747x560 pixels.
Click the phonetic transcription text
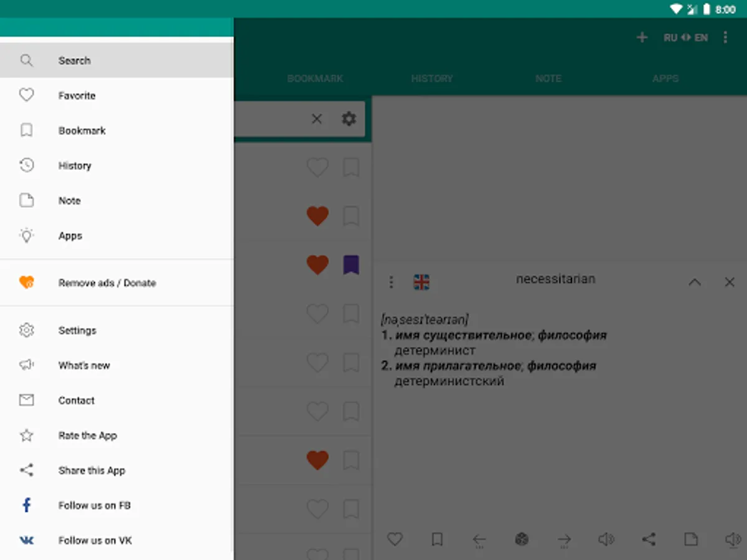(x=425, y=320)
